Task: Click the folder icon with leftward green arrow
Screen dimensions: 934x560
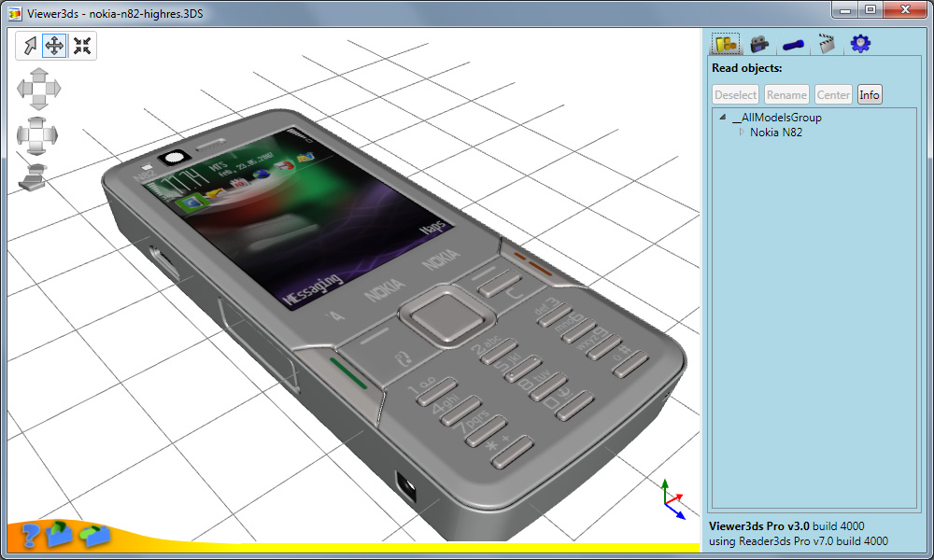Action: pos(94,535)
